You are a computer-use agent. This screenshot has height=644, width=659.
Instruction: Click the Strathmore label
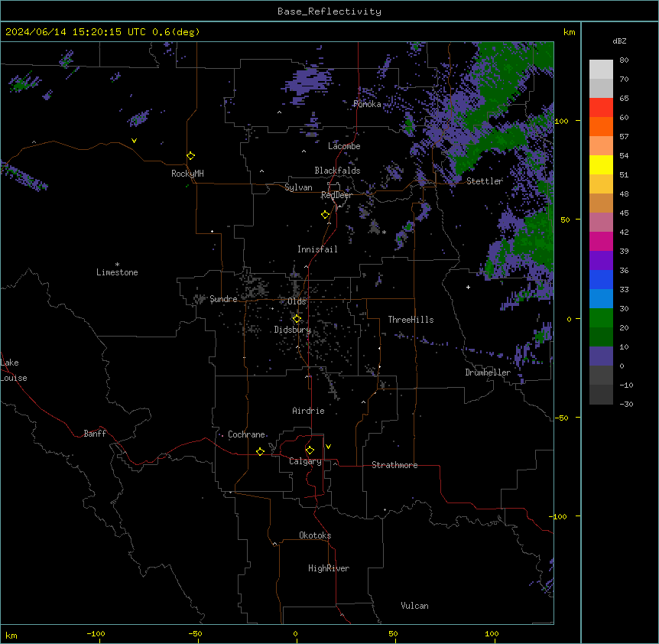point(394,465)
